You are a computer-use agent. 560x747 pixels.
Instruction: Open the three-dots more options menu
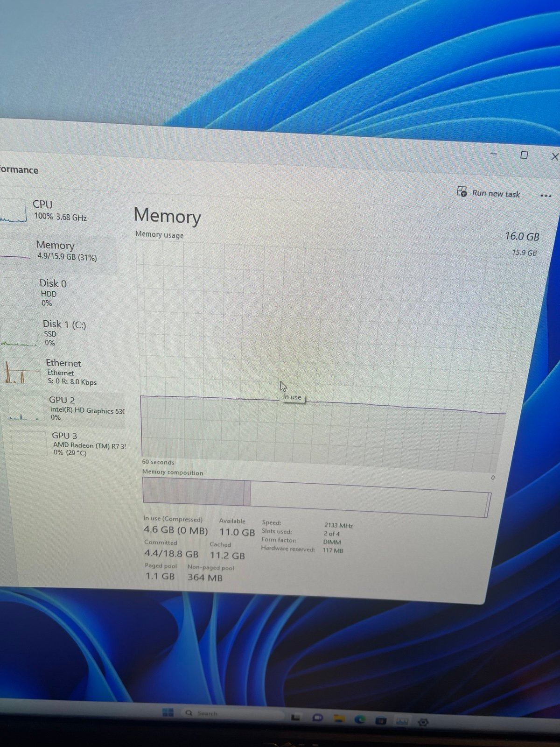(x=546, y=196)
